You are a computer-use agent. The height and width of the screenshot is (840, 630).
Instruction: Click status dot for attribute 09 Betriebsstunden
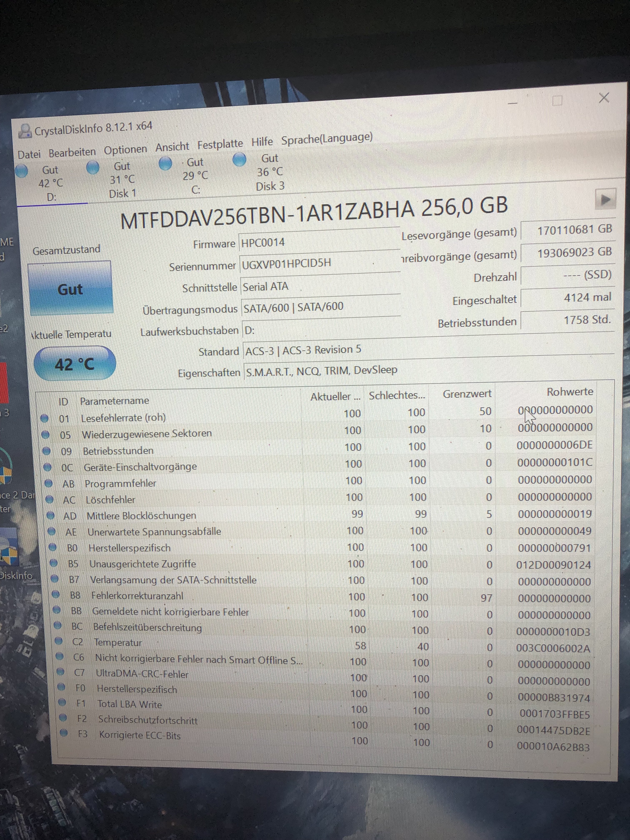(x=46, y=451)
